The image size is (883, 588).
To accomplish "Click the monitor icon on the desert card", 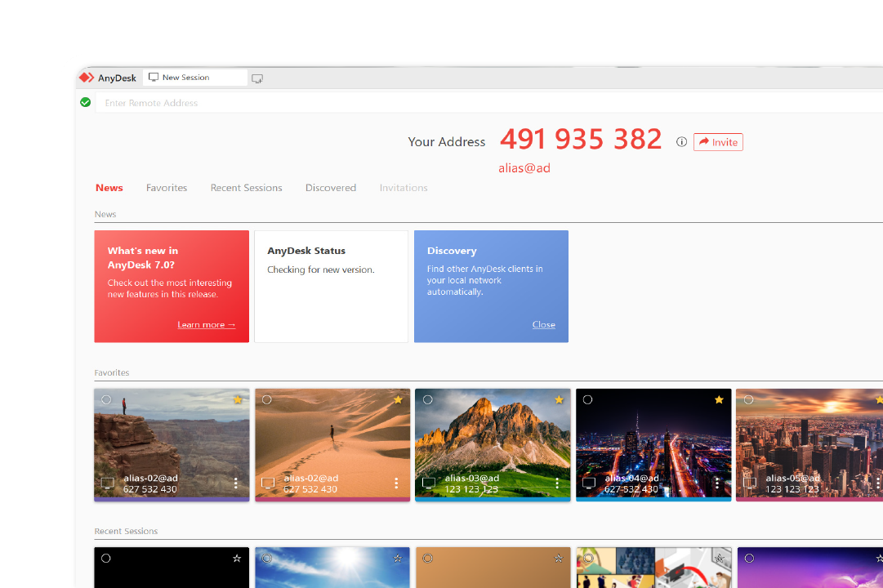I will point(268,483).
